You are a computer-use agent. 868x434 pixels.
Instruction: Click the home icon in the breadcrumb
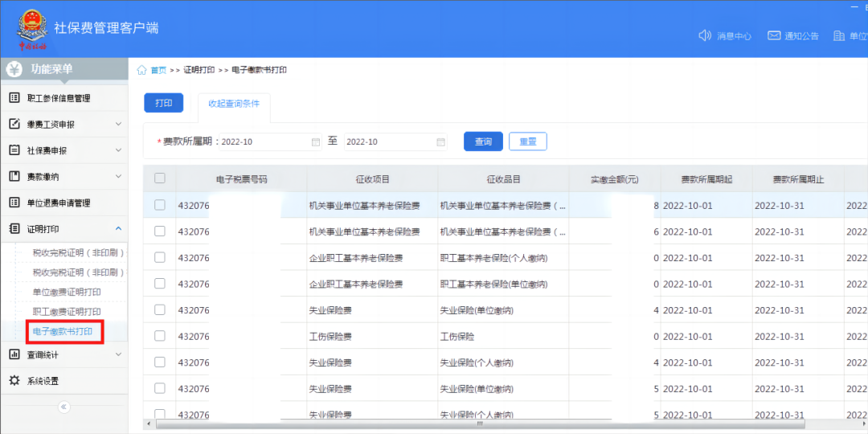pos(141,70)
